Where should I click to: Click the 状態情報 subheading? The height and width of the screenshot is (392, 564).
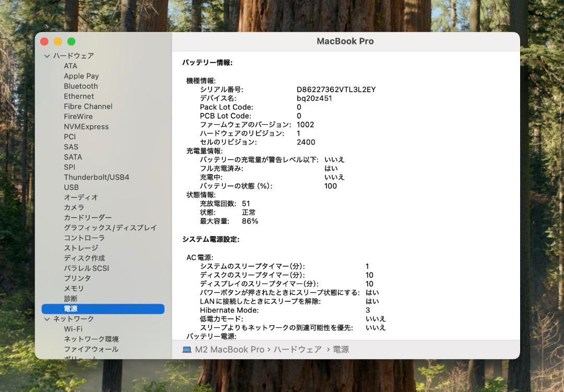point(201,195)
